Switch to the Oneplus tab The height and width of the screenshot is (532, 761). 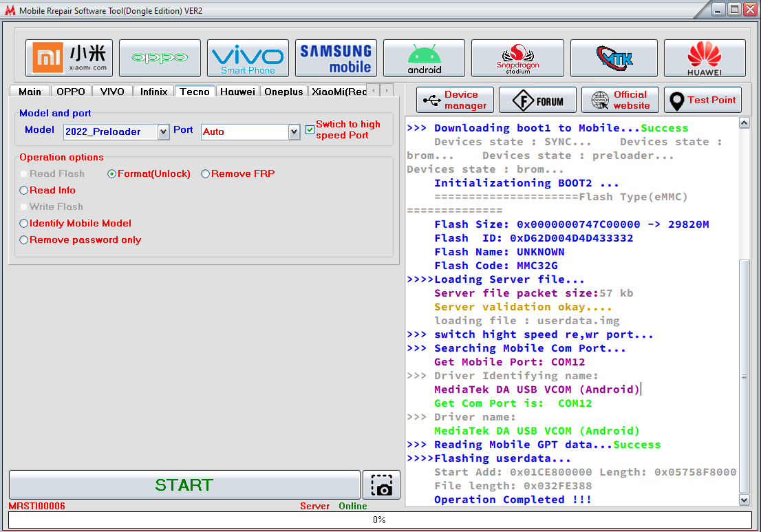284,92
